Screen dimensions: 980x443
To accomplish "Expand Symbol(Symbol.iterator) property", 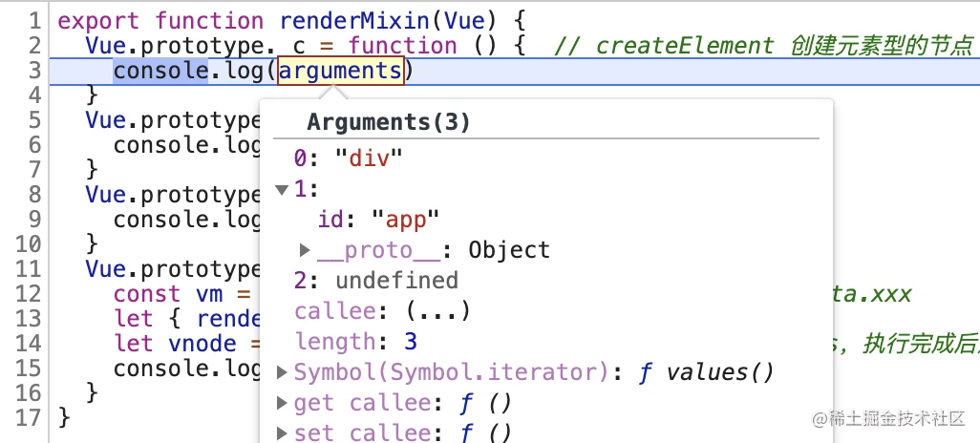I will 282,373.
